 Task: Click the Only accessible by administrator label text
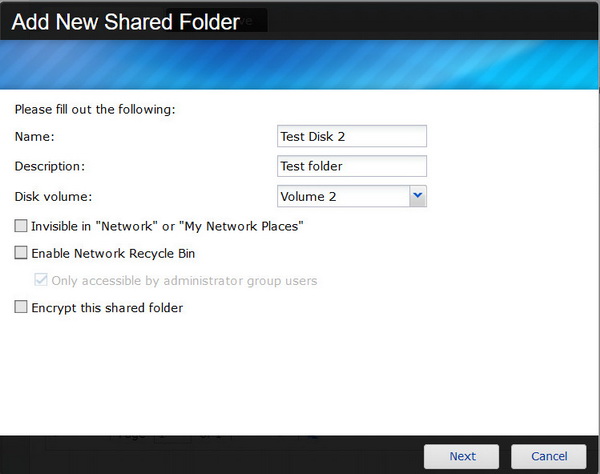(184, 281)
